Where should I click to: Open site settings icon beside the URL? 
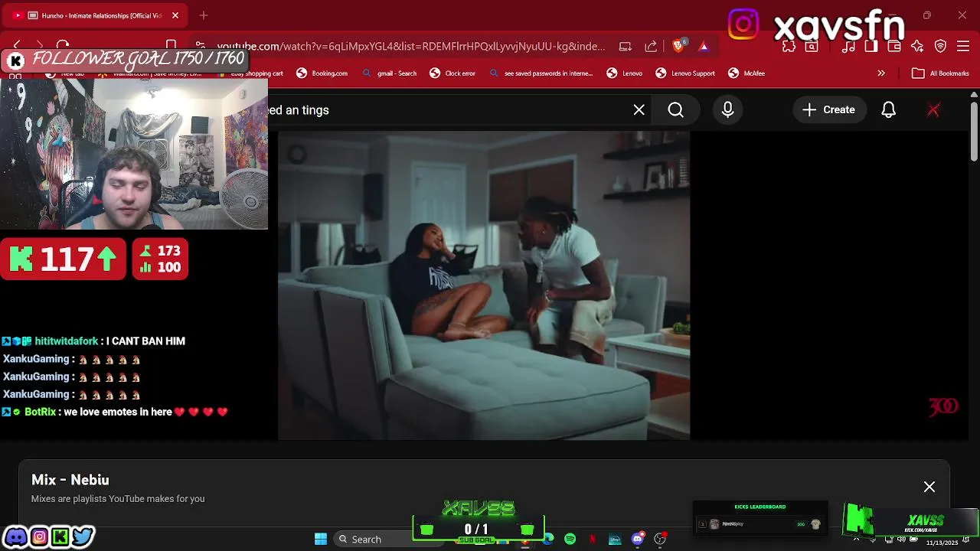point(200,46)
